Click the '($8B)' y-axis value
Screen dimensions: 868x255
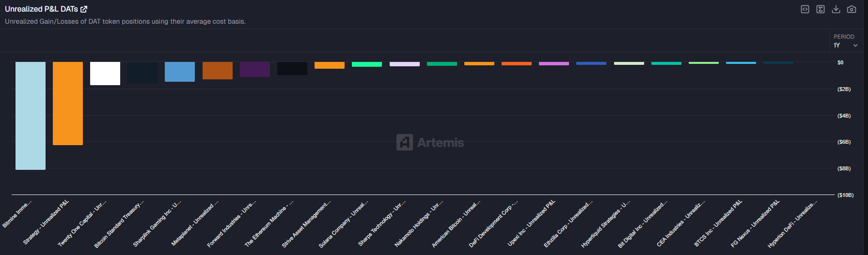pos(844,168)
